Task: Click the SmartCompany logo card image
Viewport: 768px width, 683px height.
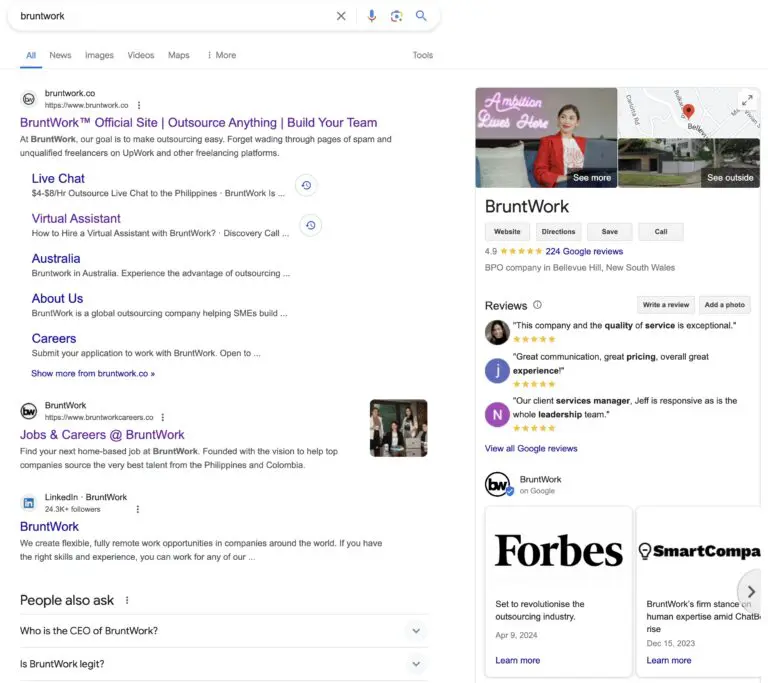Action: click(x=699, y=551)
